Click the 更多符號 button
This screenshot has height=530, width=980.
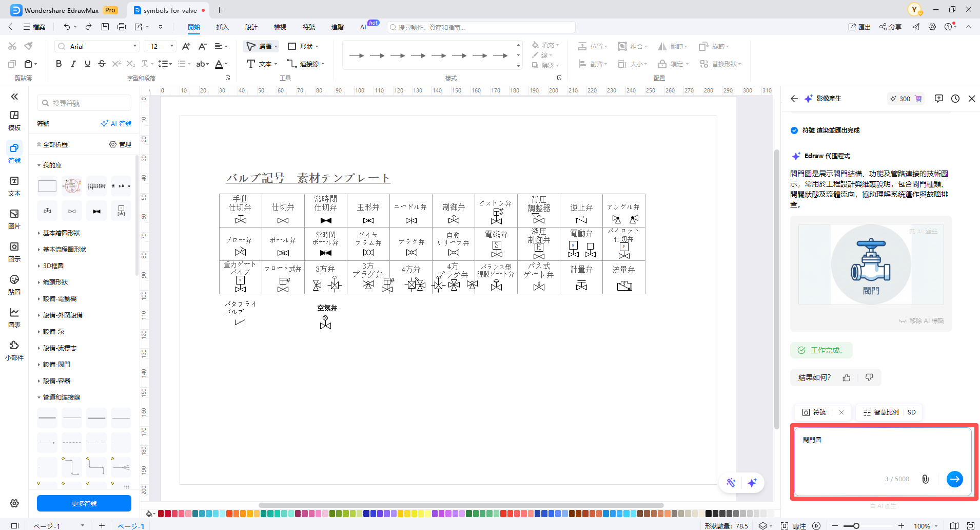[x=84, y=503]
